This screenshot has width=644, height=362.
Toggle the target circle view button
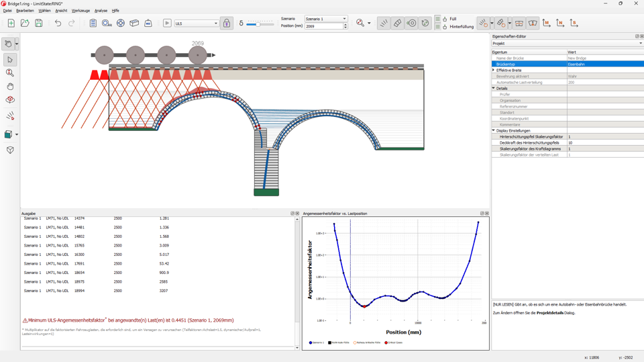[411, 24]
